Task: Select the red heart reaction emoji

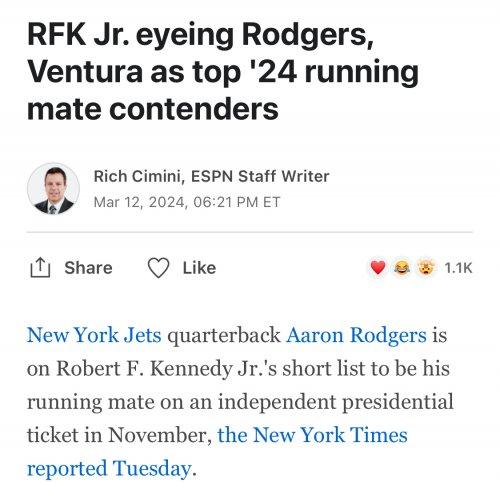Action: pos(378,268)
